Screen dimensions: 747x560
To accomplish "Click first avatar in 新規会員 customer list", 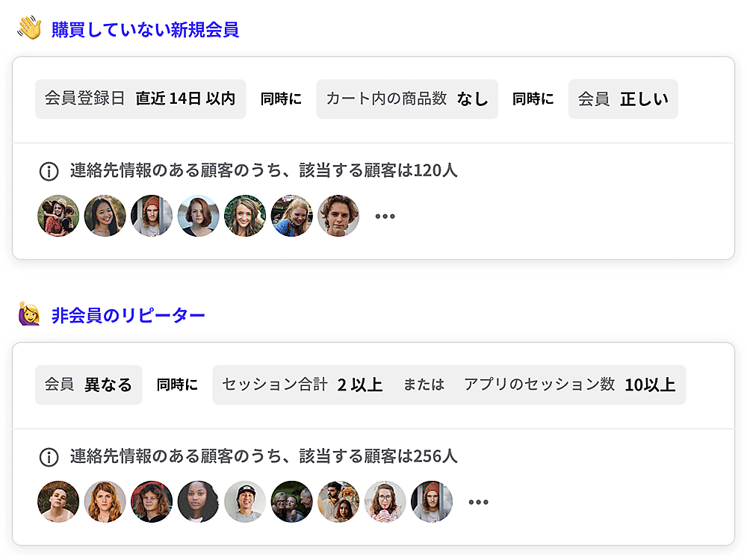I will (x=58, y=216).
